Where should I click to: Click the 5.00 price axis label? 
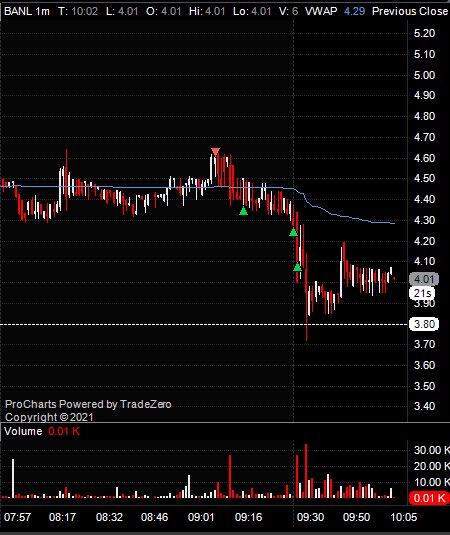point(424,75)
